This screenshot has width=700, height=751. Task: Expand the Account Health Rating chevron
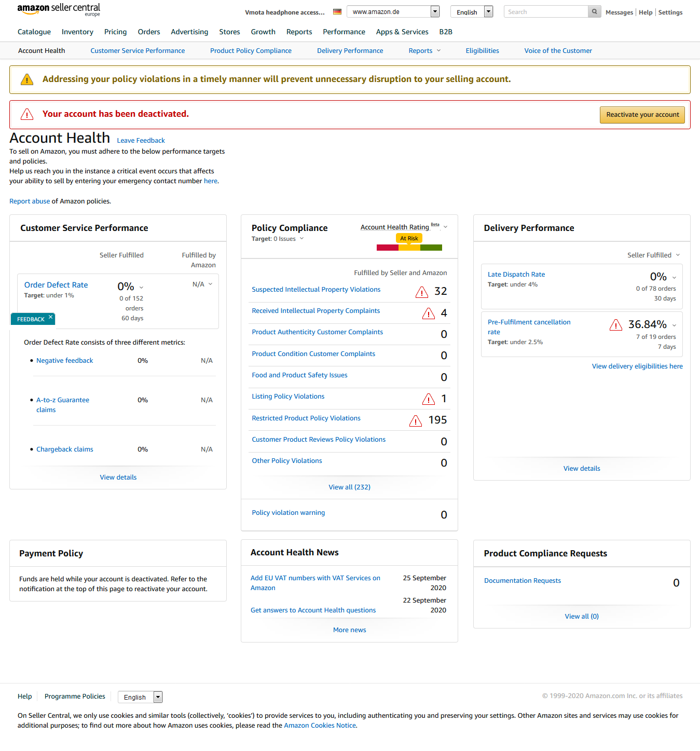pyautogui.click(x=445, y=227)
